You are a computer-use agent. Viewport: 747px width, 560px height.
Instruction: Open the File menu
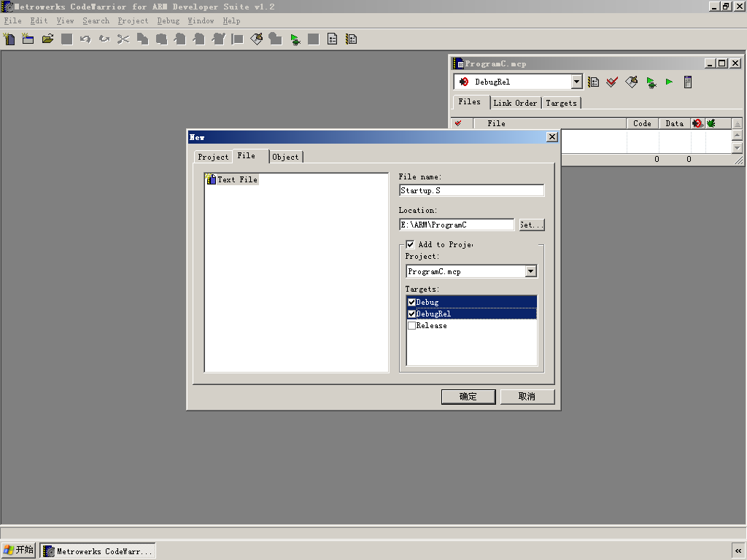click(13, 21)
